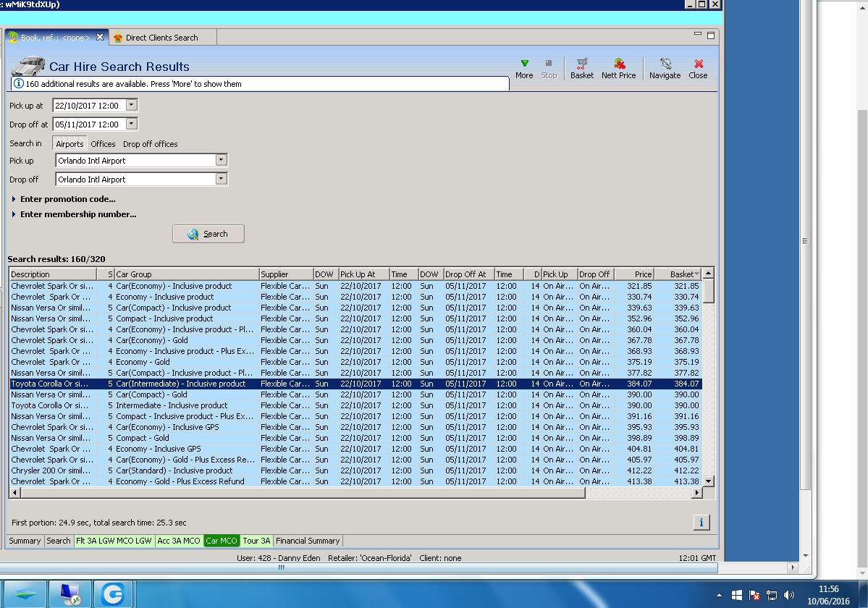Click the Windows logo tray icon
Screen dimensions: 868x608
click(x=737, y=595)
